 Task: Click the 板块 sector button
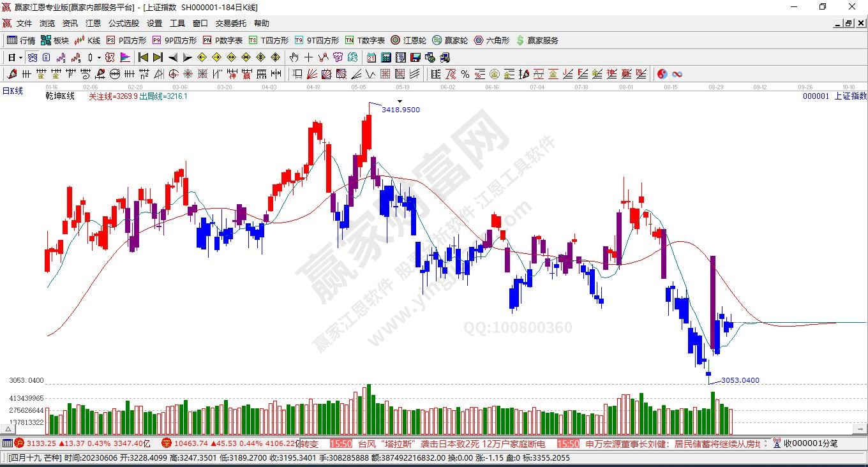pyautogui.click(x=55, y=40)
